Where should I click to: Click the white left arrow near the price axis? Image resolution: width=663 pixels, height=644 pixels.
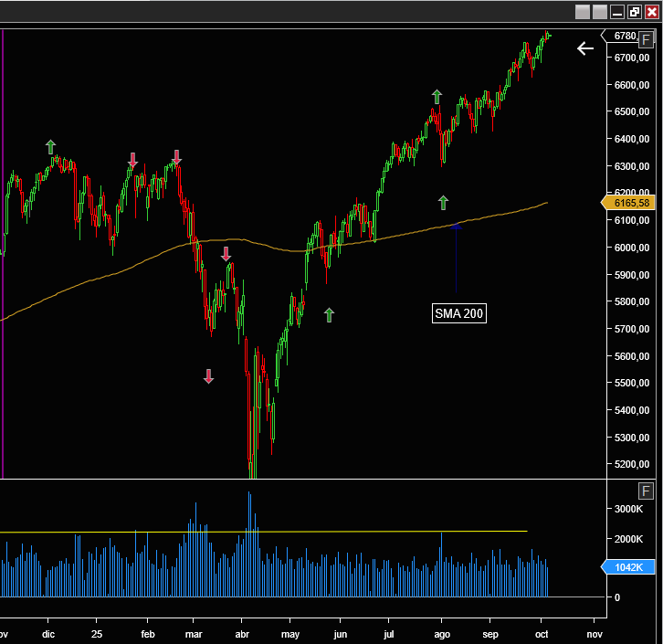[x=585, y=48]
